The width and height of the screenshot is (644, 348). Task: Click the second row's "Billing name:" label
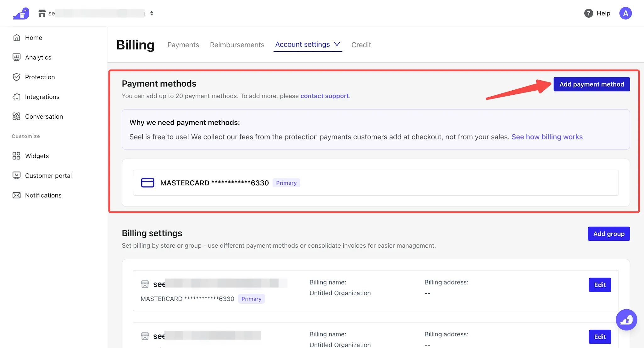pos(328,334)
